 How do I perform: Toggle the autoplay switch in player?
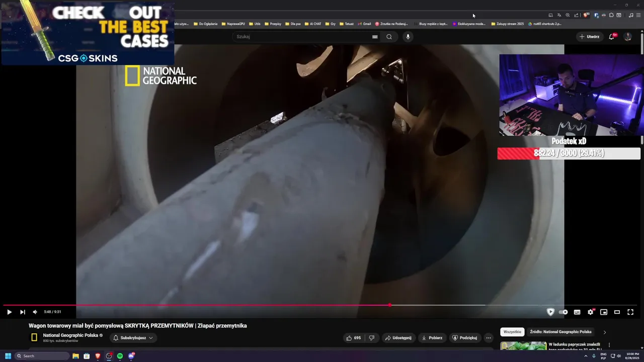563,312
